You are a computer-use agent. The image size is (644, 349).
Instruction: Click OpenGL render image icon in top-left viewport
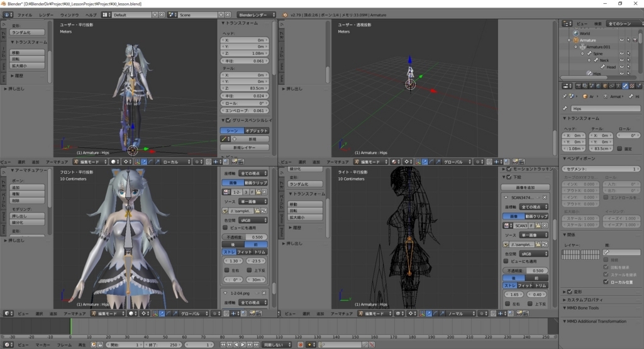pos(234,162)
